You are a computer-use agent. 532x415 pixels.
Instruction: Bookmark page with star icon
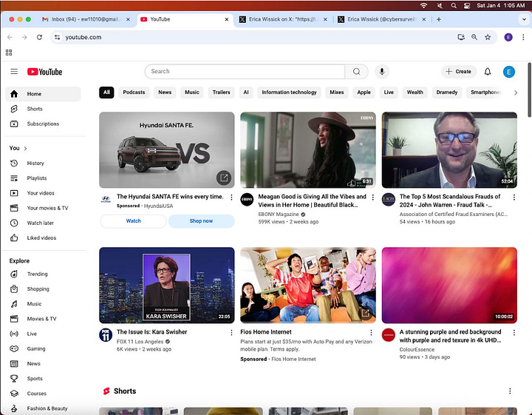[x=488, y=37]
